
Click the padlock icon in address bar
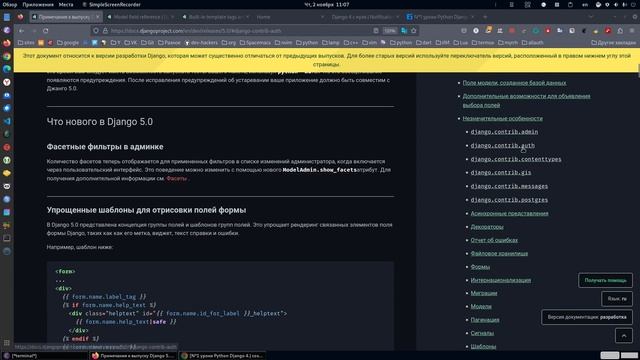point(105,31)
